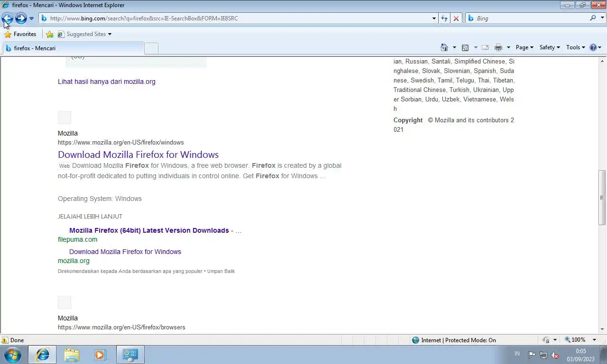Click the scrollbar up arrow
This screenshot has width=607, height=364.
(x=602, y=60)
